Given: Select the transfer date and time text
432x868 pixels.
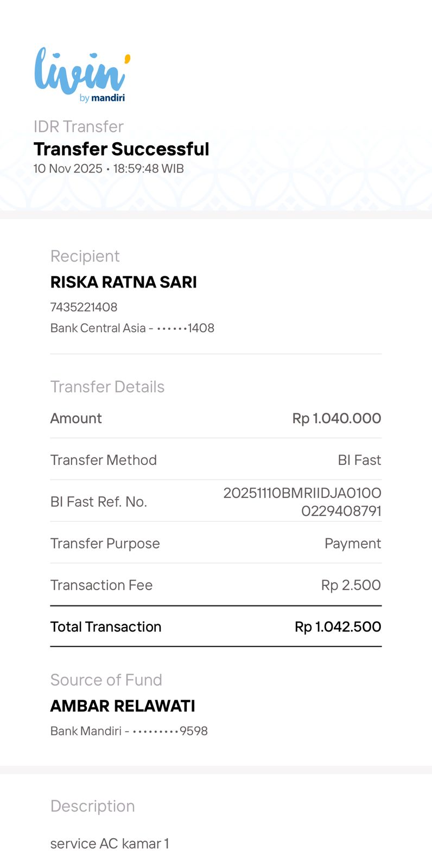Looking at the screenshot, I should click(x=109, y=169).
